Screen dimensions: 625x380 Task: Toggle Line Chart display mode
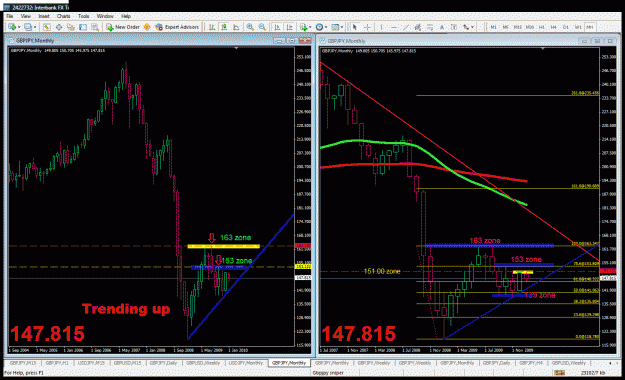tap(236, 27)
